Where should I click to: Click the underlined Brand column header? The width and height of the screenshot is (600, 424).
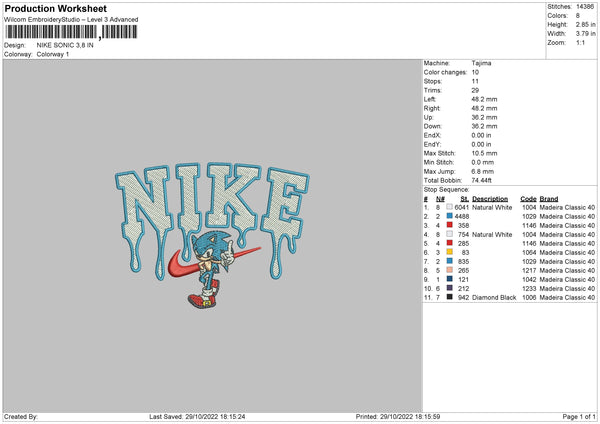pyautogui.click(x=549, y=199)
